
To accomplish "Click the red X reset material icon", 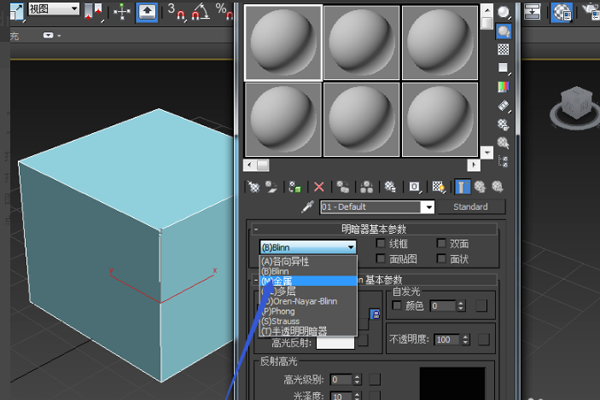I will tap(319, 187).
